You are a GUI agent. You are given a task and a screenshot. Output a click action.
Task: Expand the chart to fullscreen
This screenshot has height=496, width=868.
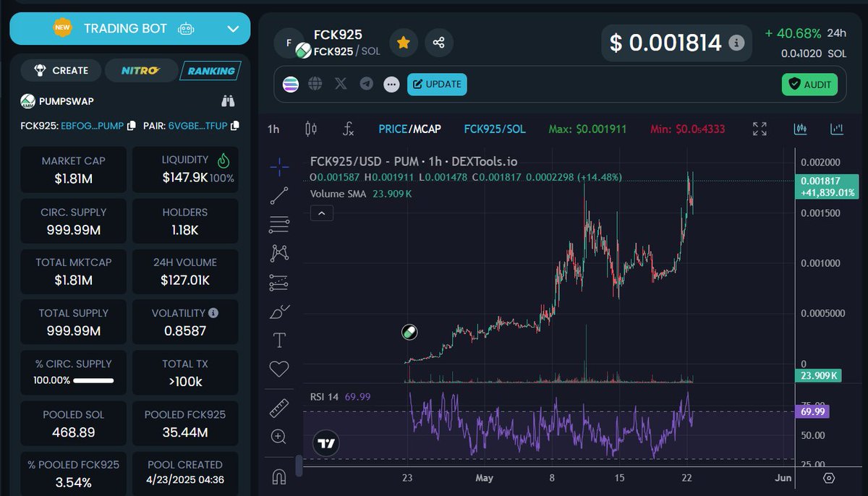click(x=759, y=128)
